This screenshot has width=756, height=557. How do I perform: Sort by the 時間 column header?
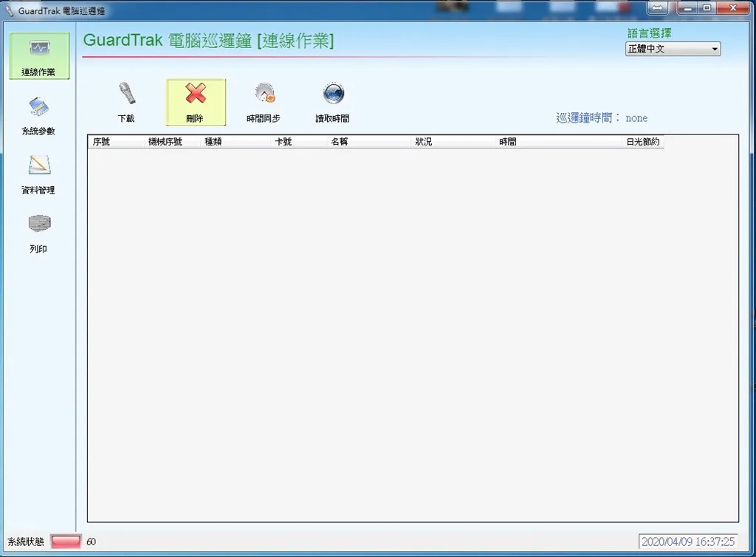click(558, 142)
